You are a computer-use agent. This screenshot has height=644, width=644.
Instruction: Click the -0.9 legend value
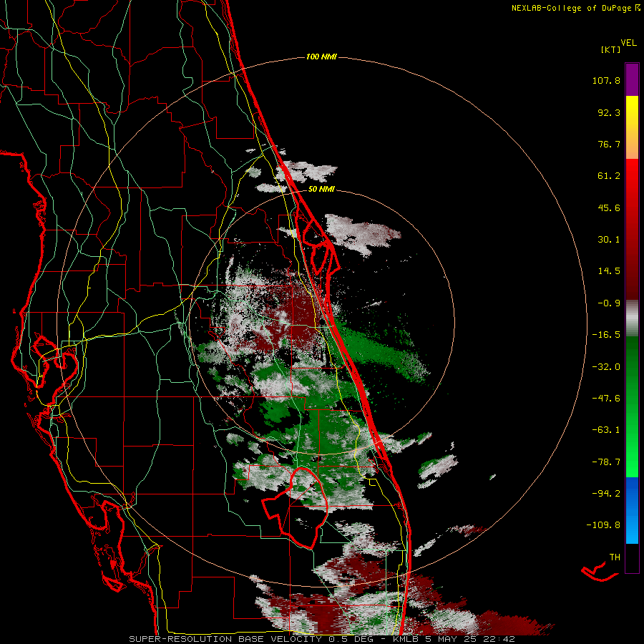click(609, 303)
